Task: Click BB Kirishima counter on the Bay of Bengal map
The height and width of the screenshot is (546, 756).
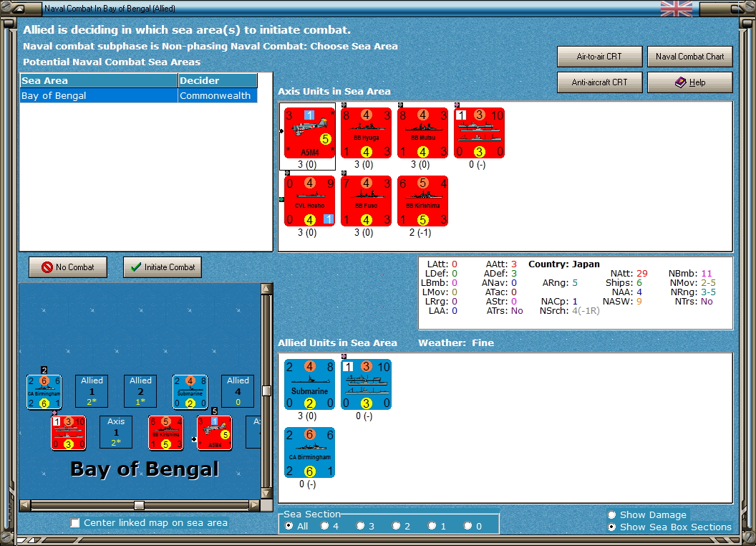Action: 166,433
